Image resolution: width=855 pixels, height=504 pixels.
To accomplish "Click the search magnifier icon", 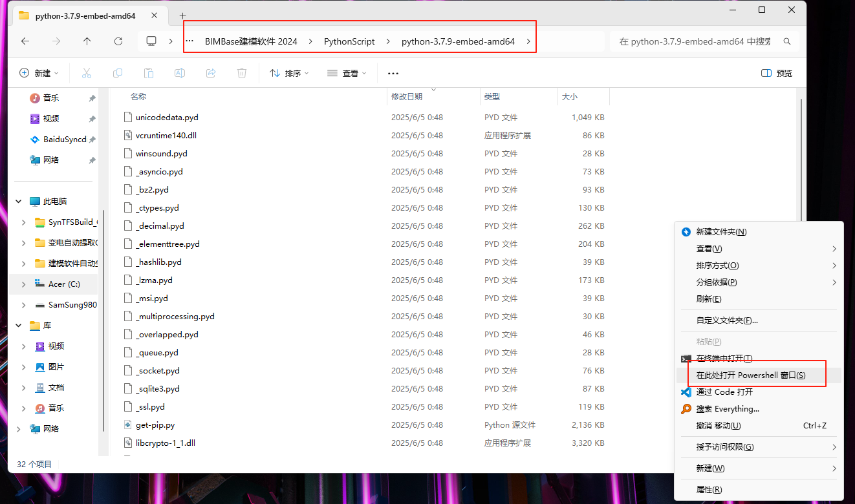I will tap(787, 41).
